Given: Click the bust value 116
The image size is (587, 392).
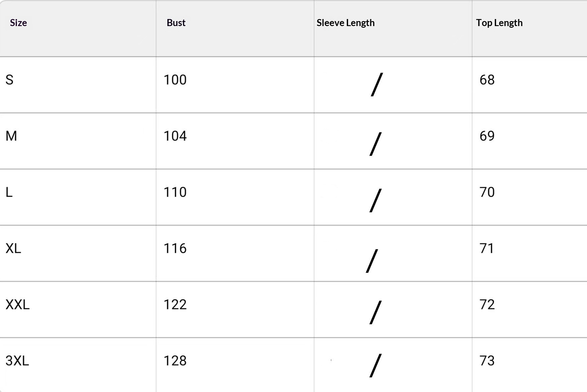Looking at the screenshot, I should (175, 248).
